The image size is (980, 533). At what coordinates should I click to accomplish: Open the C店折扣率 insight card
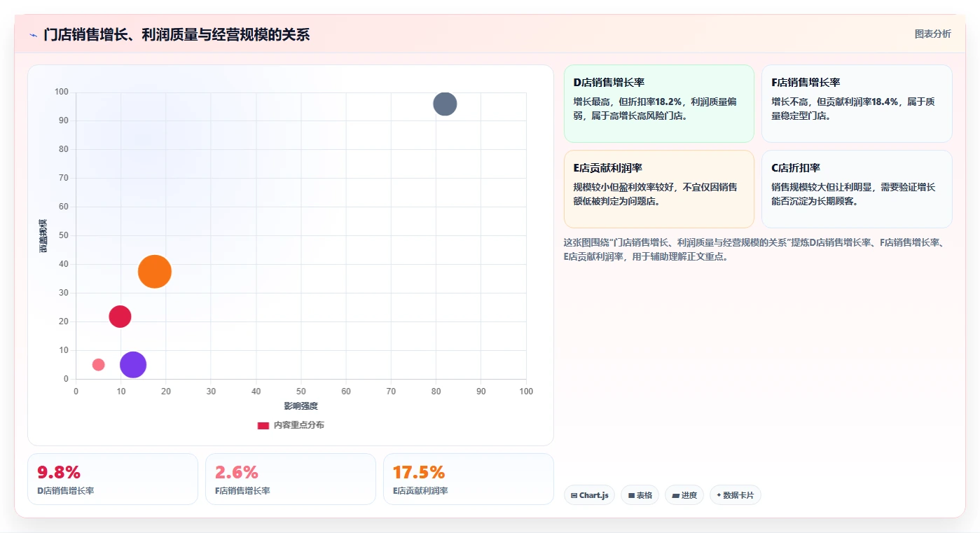coord(857,189)
